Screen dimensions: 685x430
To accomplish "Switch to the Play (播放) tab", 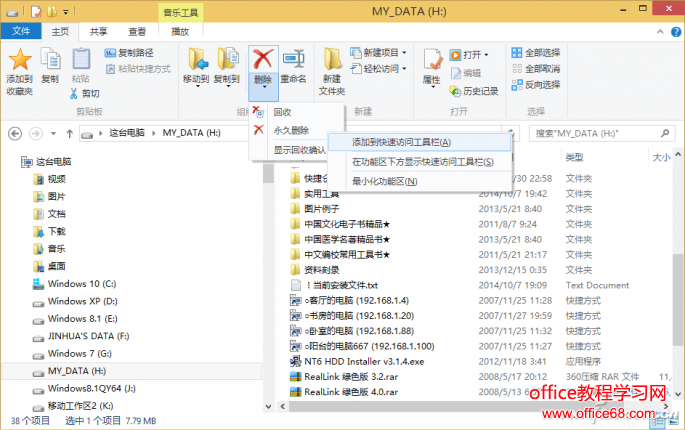I will coord(180,31).
